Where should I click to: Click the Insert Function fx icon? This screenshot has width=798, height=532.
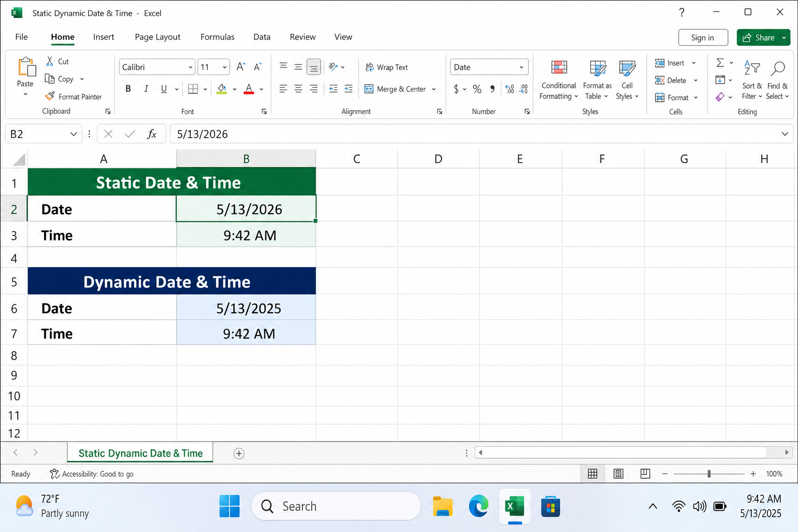(x=152, y=134)
